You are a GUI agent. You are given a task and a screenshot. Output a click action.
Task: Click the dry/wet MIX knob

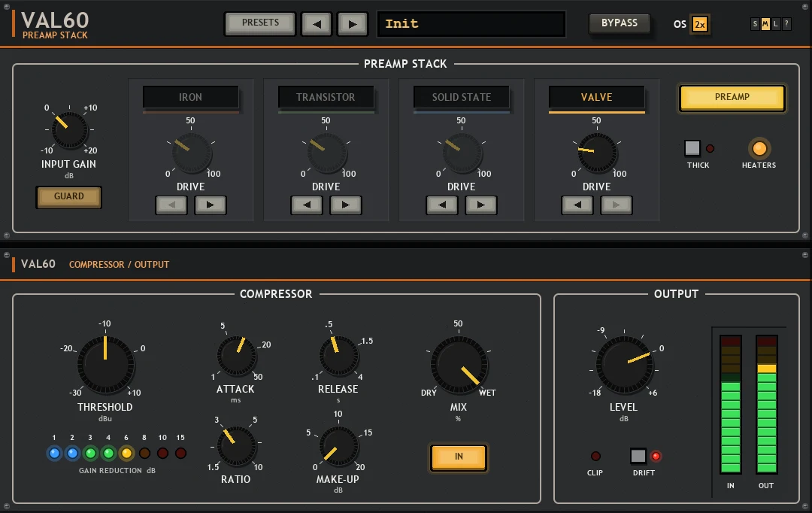(x=459, y=365)
